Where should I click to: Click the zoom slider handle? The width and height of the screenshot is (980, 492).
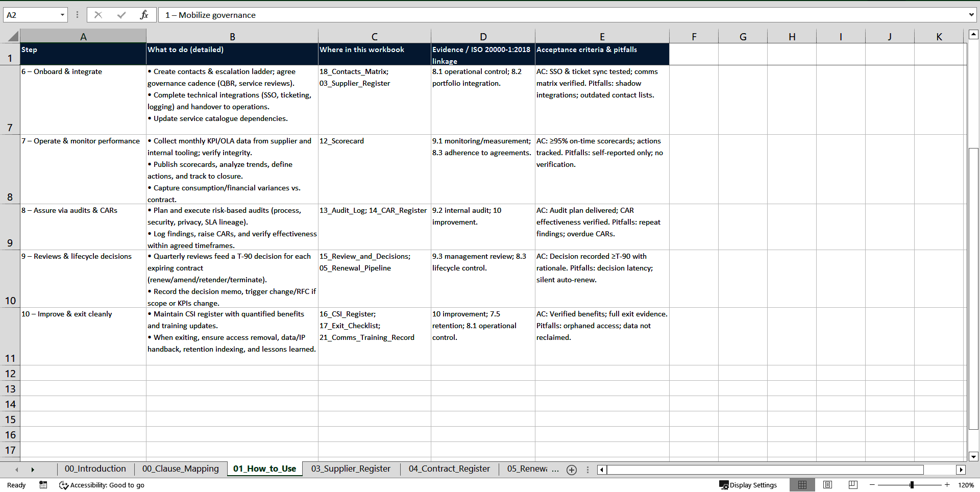(912, 485)
